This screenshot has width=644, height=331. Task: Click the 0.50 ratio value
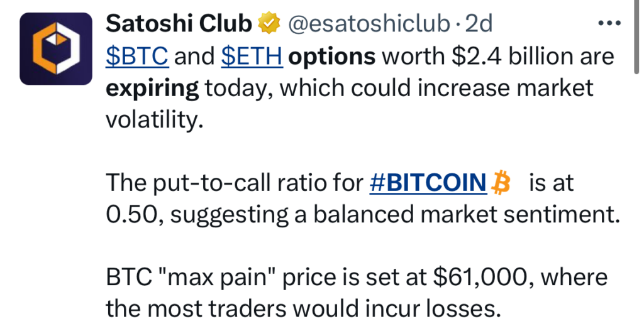[x=132, y=215]
